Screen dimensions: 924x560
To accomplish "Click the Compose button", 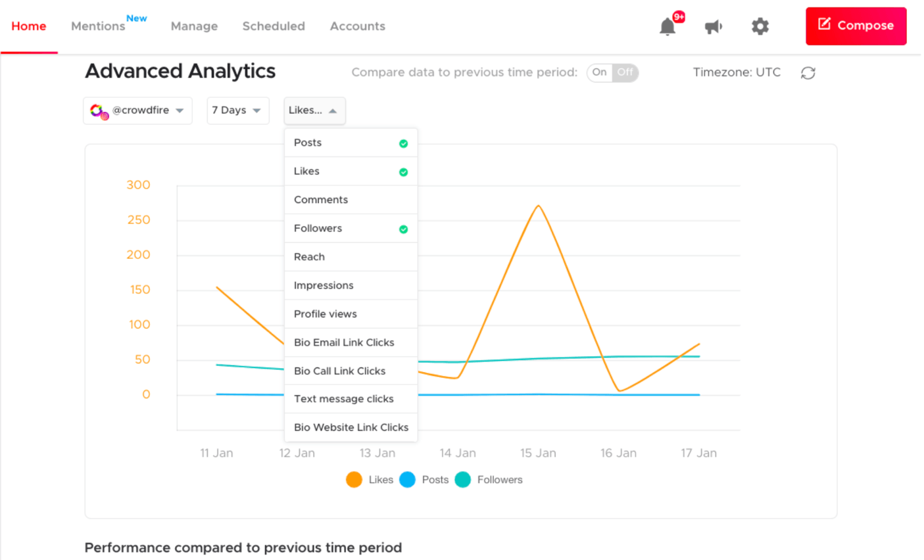I will click(856, 26).
